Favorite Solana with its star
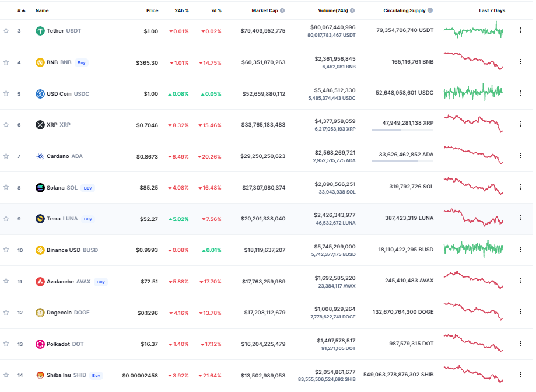Viewport: 536px width, 392px height. point(6,187)
